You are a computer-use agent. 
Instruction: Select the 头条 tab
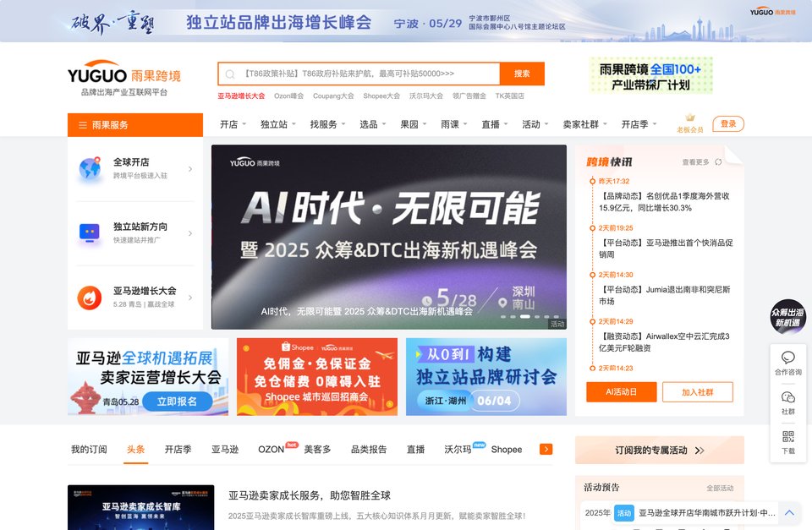(x=135, y=449)
